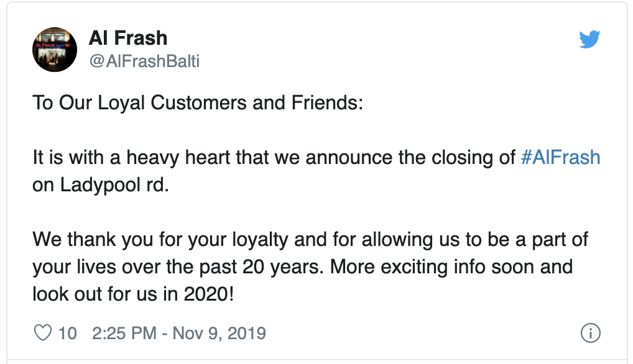This screenshot has height=364, width=633.
Task: Follow the #AlFrash hashtag link
Action: (x=560, y=157)
